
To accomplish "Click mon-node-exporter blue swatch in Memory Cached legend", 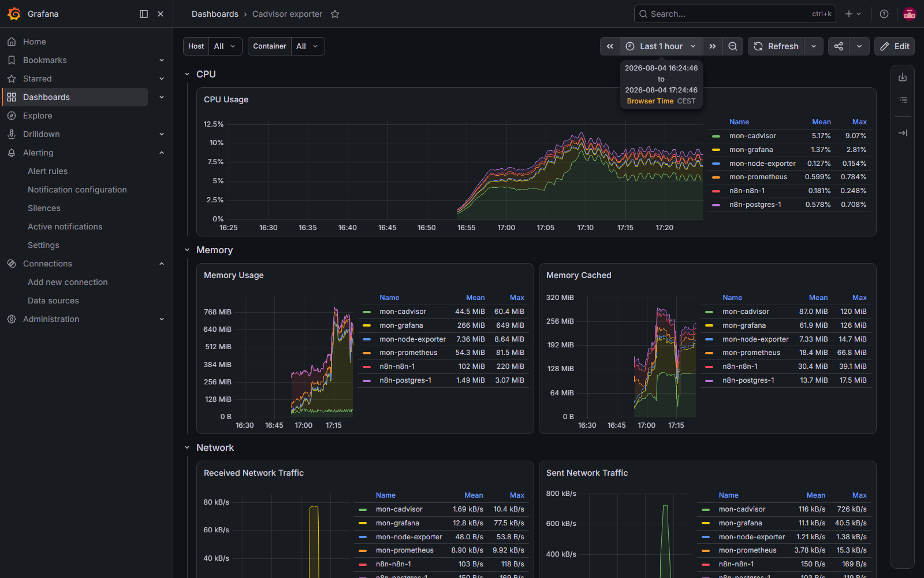I will pyautogui.click(x=709, y=339).
